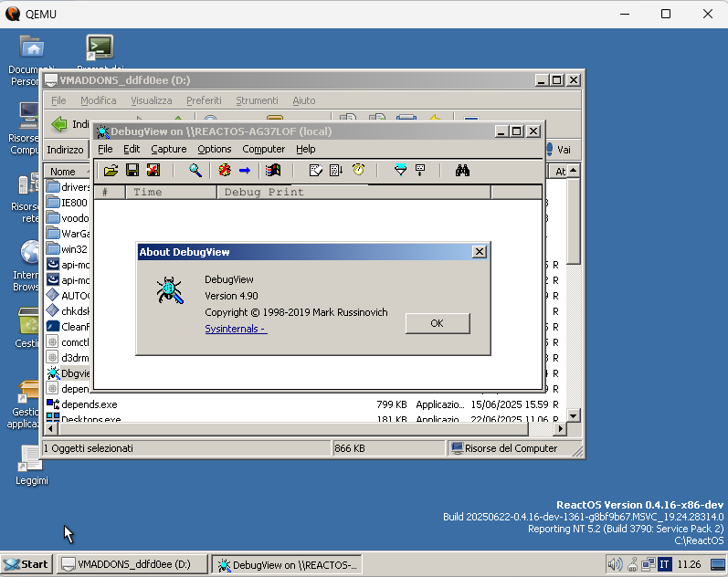This screenshot has height=577, width=728.
Task: Open the Strumenti menu in Explorer window
Action: pos(257,100)
